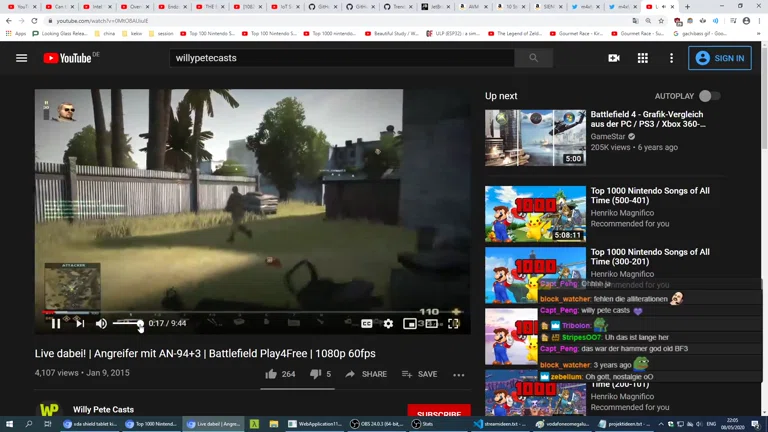Adjust the player volume slider
Viewport: 768px width, 432px height.
point(128,323)
